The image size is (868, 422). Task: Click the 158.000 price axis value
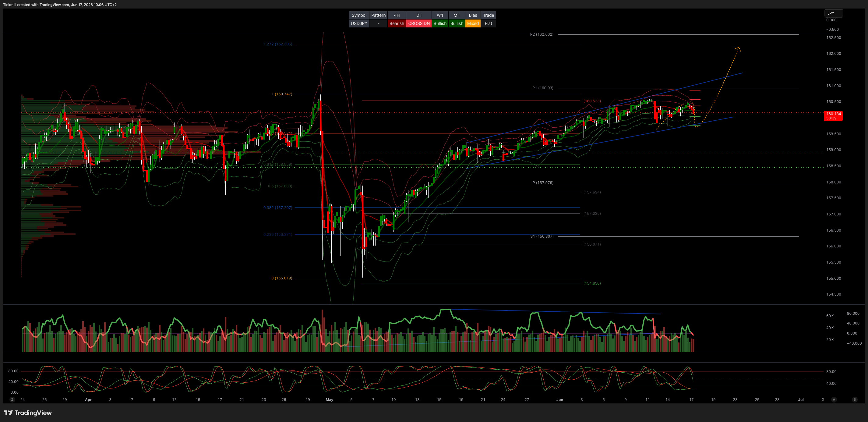[x=834, y=182]
